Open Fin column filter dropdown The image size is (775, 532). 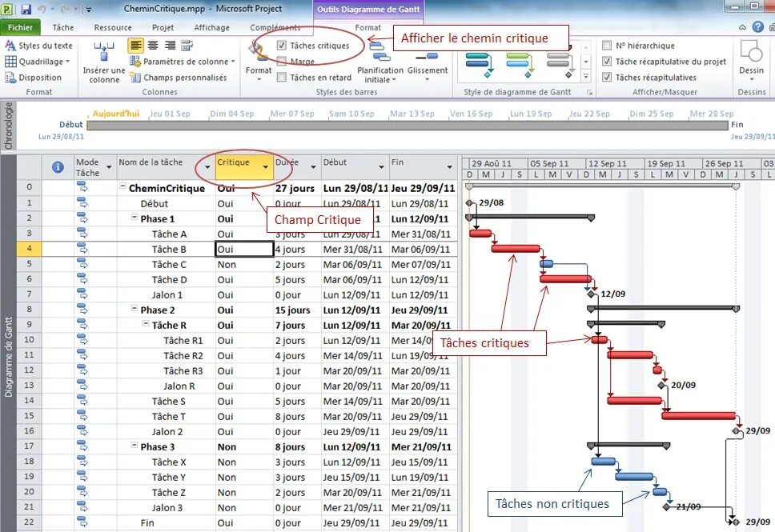(x=449, y=167)
